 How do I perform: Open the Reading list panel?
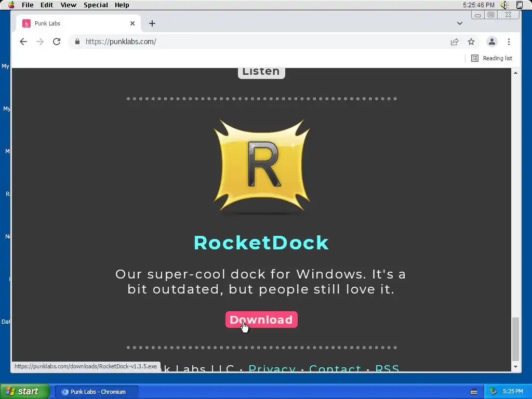(491, 58)
